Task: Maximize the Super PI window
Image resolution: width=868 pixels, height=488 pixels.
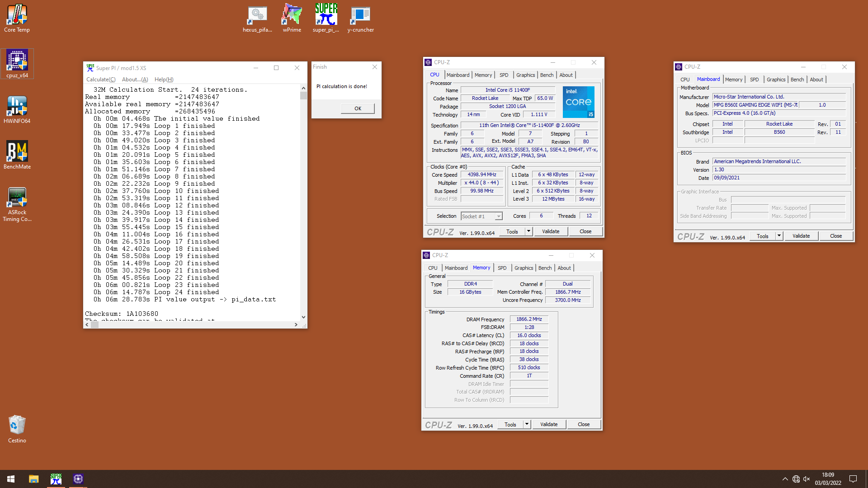Action: 276,68
